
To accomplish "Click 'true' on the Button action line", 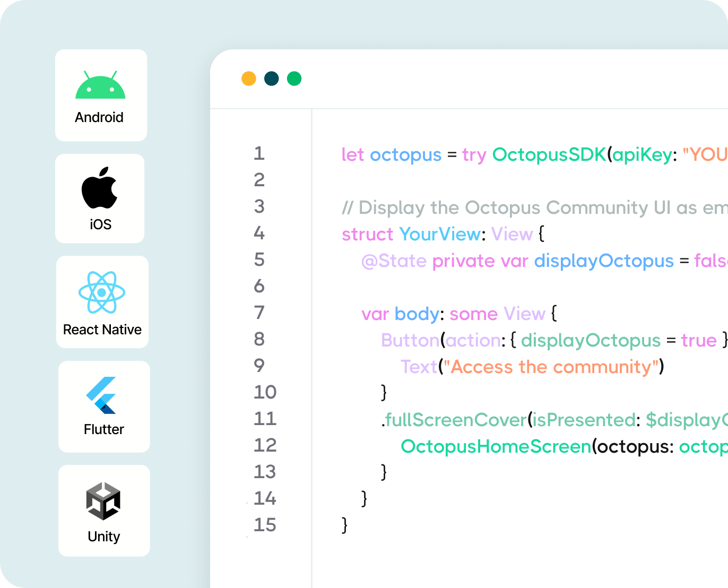I will (x=699, y=340).
